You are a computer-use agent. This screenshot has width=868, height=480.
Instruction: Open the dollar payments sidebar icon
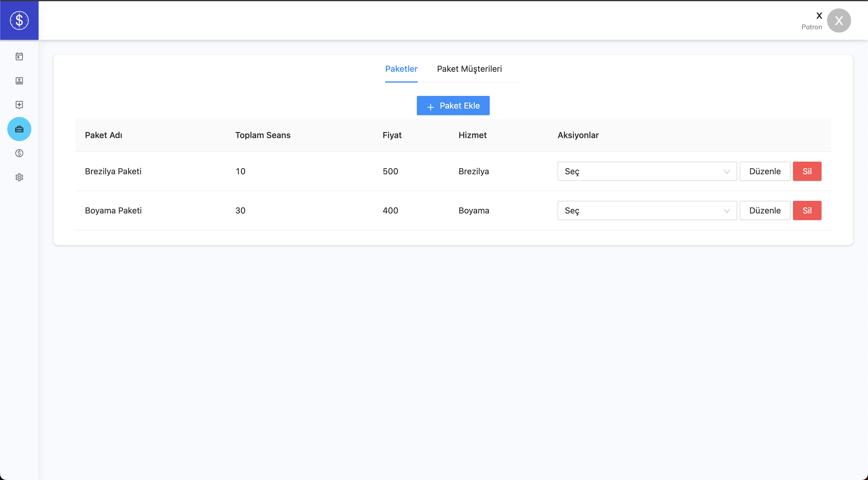point(19,153)
